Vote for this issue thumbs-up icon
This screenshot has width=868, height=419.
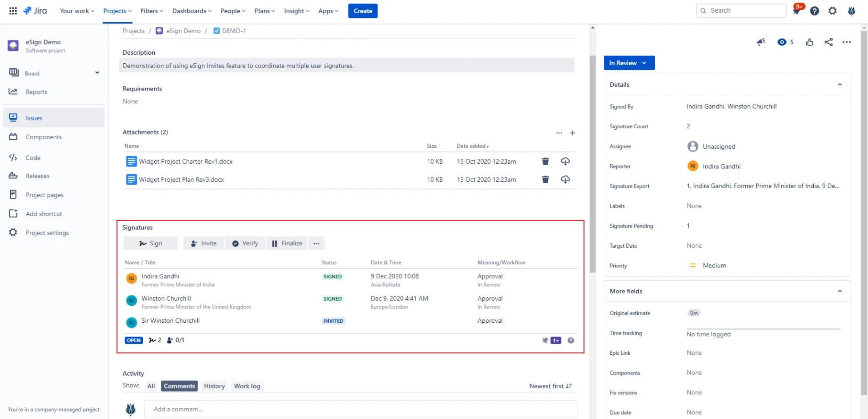pyautogui.click(x=810, y=42)
